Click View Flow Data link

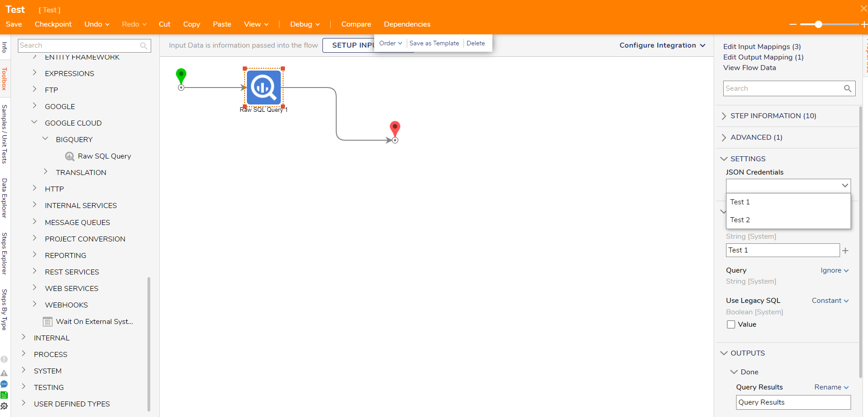[750, 68]
